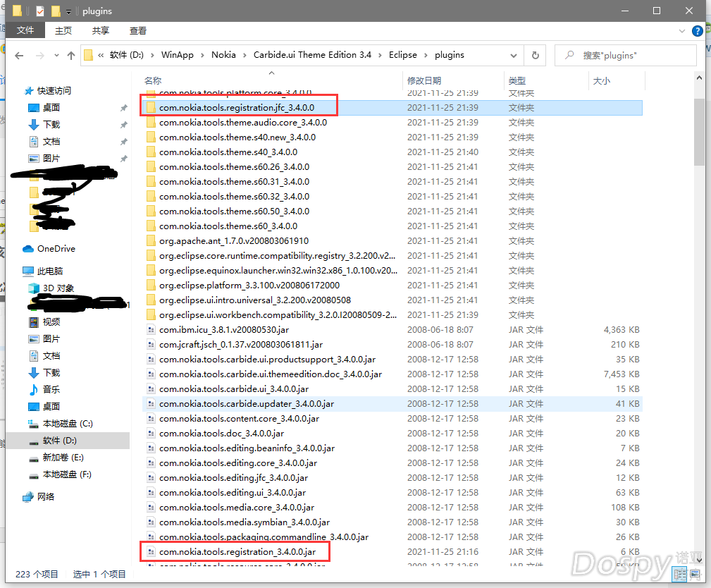Click the 软件 (D:) breadcrumb

[127, 55]
